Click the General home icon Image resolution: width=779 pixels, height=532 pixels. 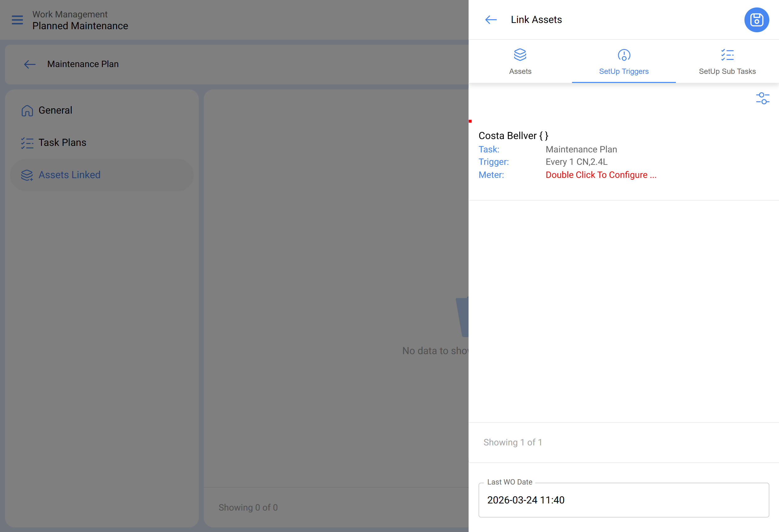(27, 110)
